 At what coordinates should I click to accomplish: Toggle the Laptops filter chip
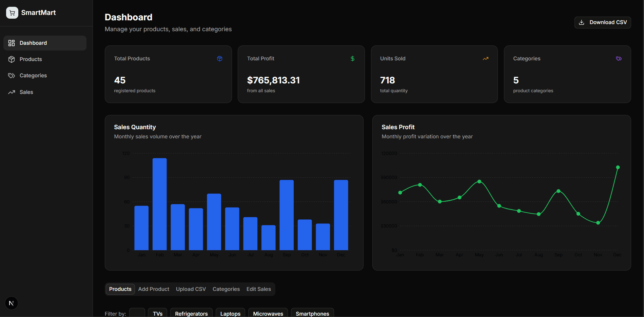click(231, 313)
